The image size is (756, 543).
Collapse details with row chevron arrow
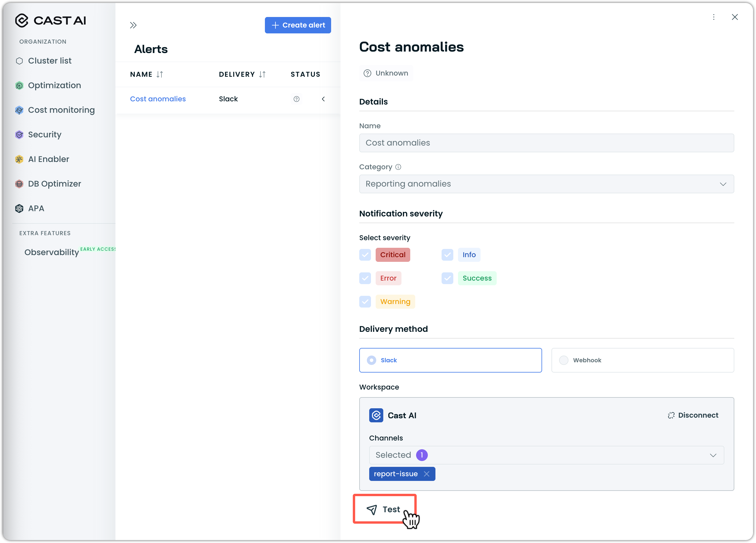323,99
